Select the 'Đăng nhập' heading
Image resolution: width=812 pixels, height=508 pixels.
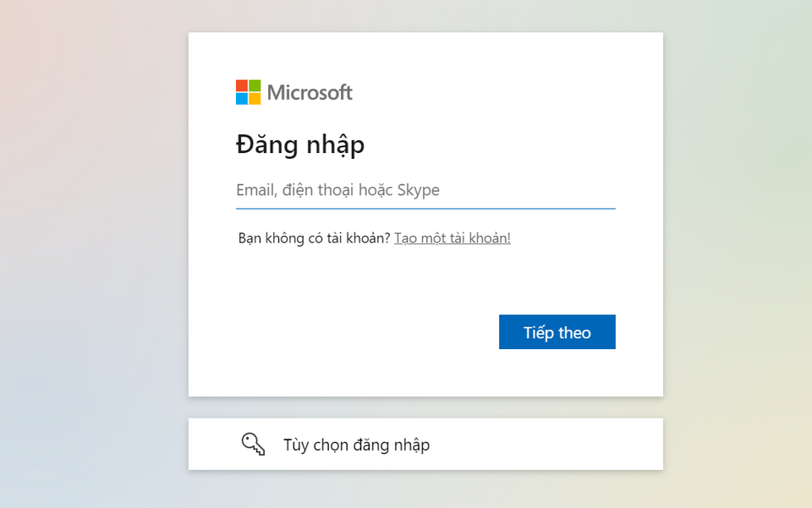300,145
